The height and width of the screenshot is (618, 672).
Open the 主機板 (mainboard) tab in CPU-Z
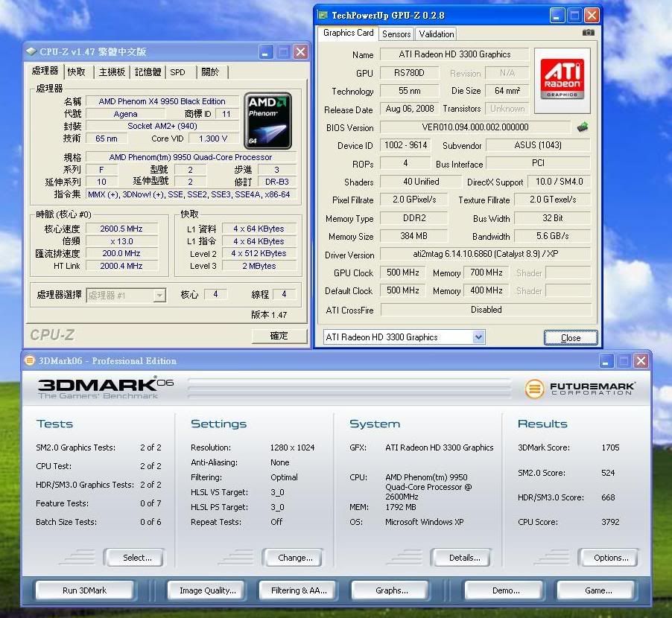tap(112, 72)
